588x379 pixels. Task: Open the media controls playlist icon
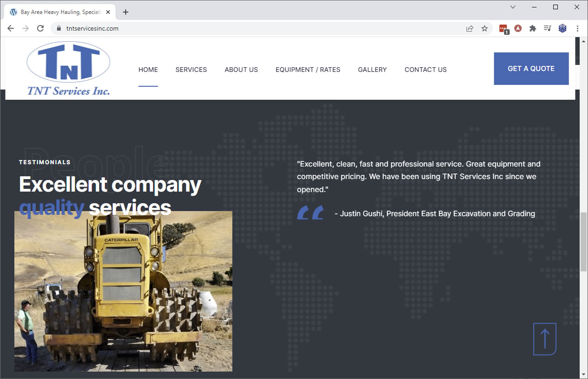coord(548,28)
